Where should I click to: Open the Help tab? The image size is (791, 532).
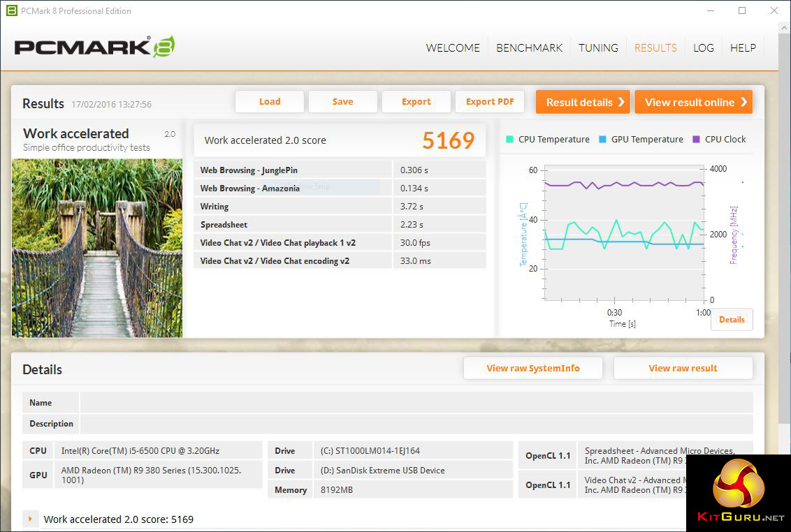point(743,48)
